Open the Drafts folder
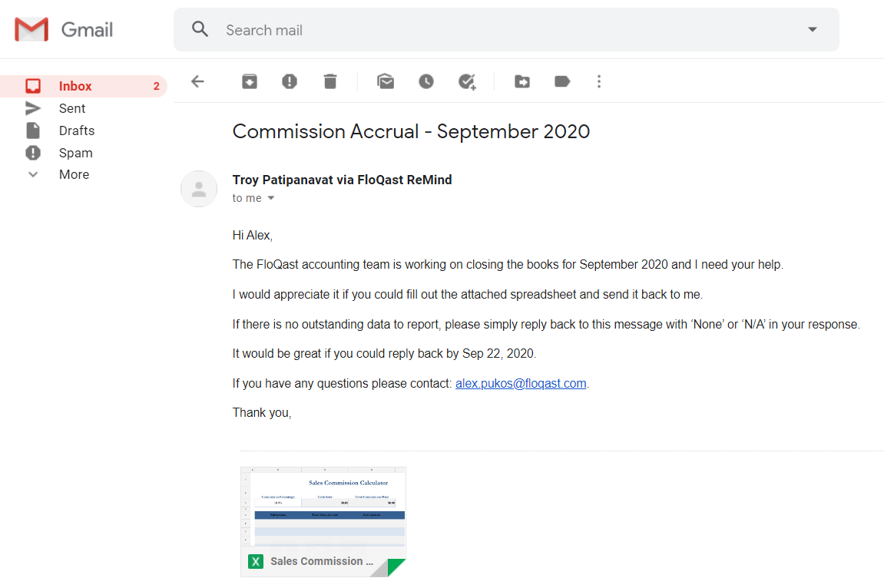Viewport: 884px width, 588px height. (77, 130)
